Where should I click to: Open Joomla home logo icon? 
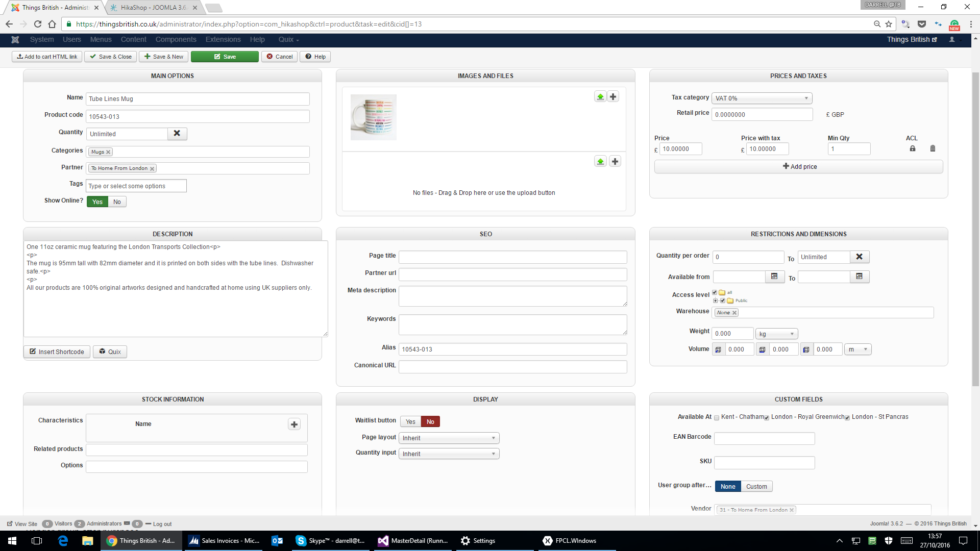coord(15,39)
